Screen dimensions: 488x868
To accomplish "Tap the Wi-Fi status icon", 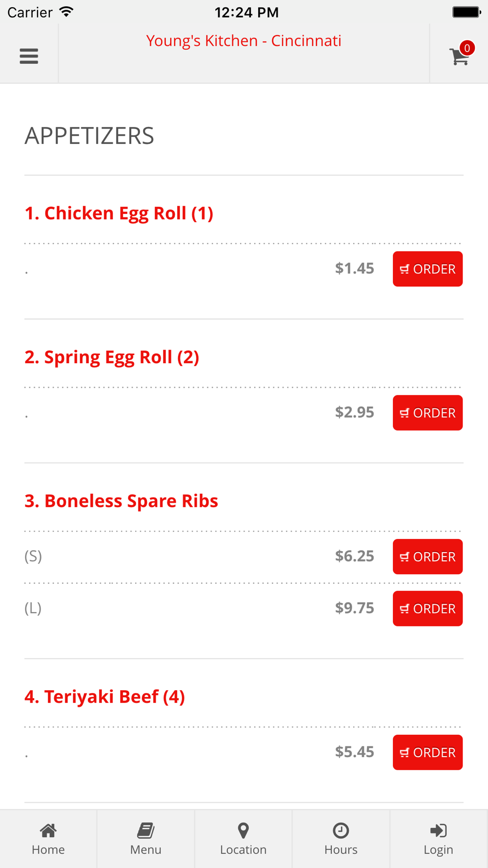I will [66, 12].
